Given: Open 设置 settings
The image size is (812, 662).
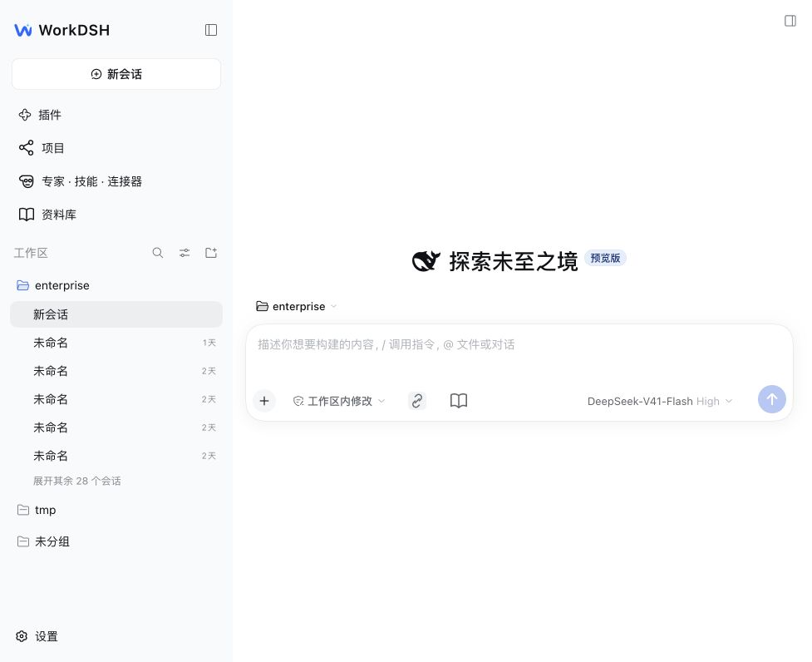Looking at the screenshot, I should tap(37, 636).
